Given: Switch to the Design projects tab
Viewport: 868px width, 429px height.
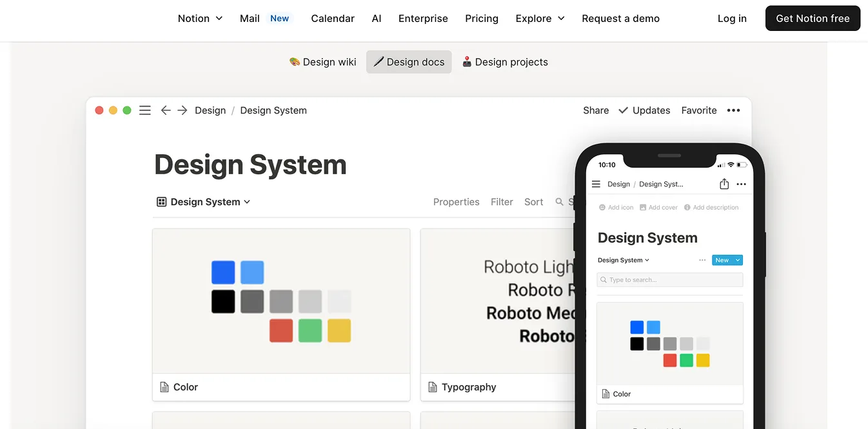Looking at the screenshot, I should click(505, 62).
